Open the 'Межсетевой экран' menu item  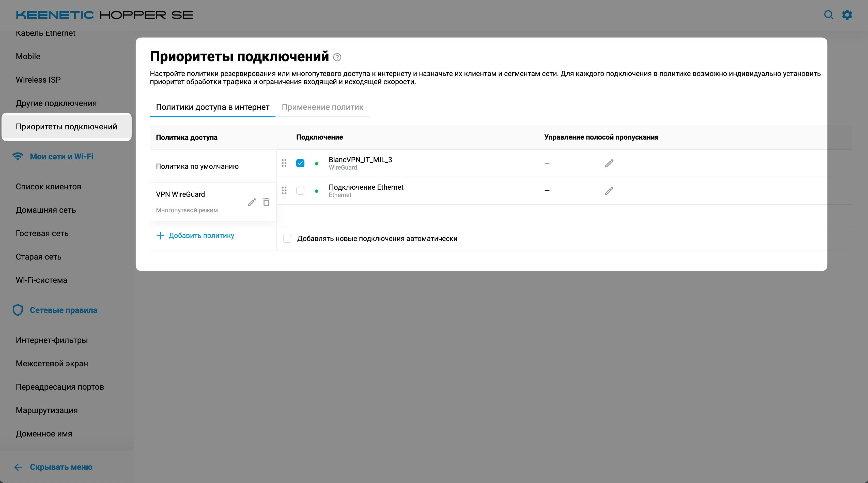point(52,363)
